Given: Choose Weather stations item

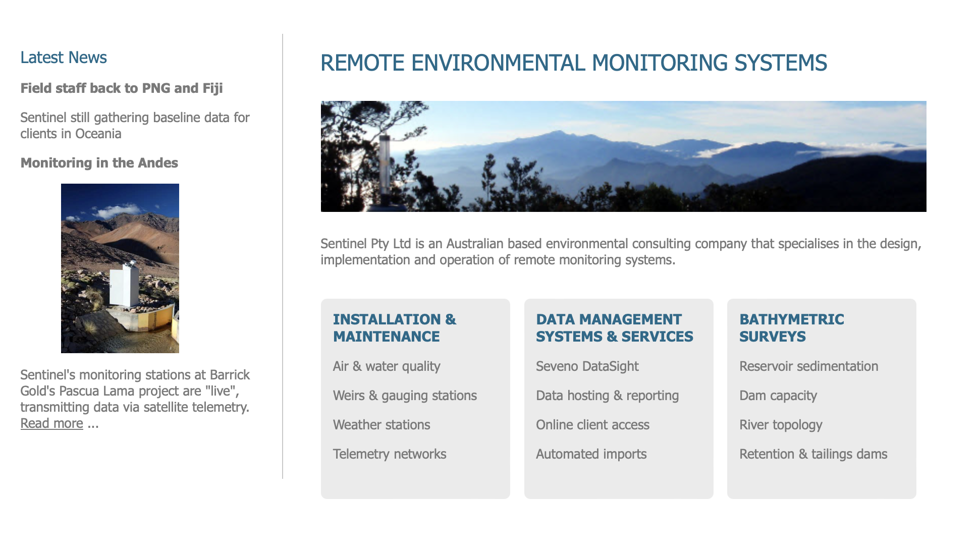Looking at the screenshot, I should click(x=381, y=425).
